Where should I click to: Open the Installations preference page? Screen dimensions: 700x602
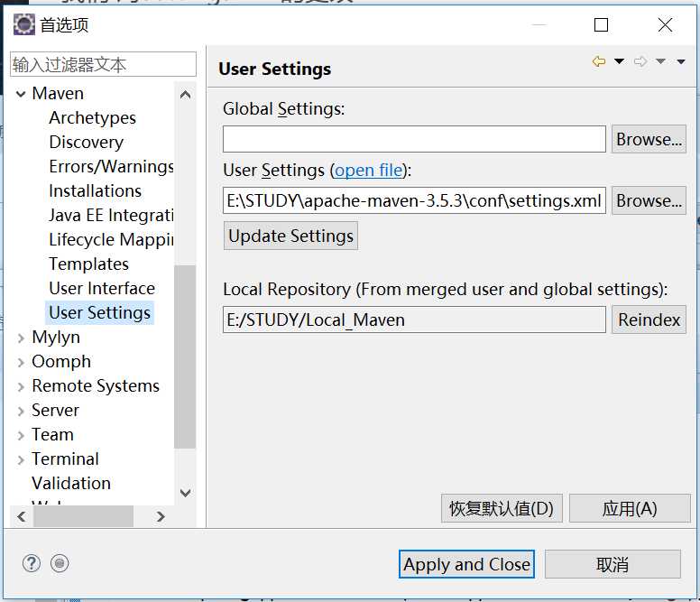point(95,190)
